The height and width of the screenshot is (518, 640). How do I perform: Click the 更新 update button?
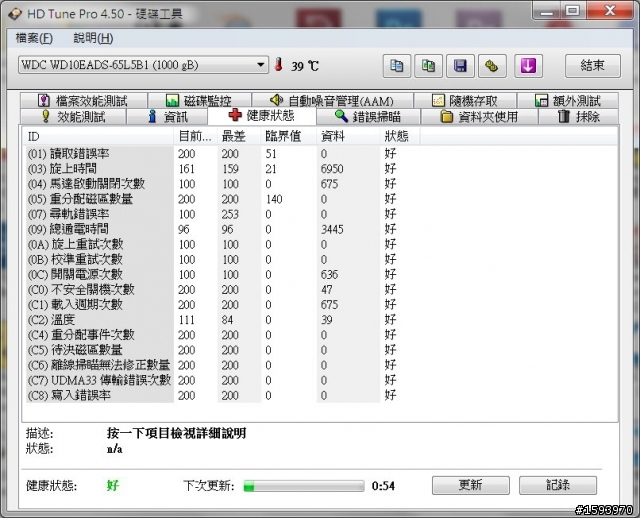(x=471, y=485)
